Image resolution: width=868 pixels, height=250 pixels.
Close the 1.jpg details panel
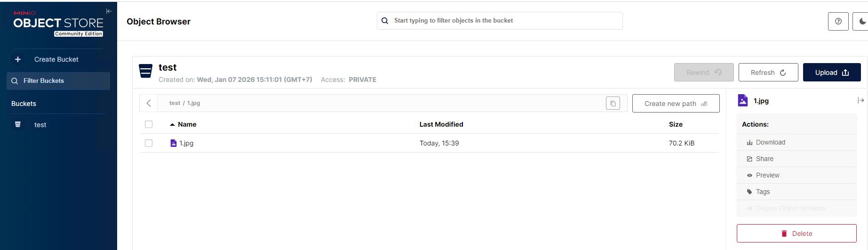tap(860, 100)
